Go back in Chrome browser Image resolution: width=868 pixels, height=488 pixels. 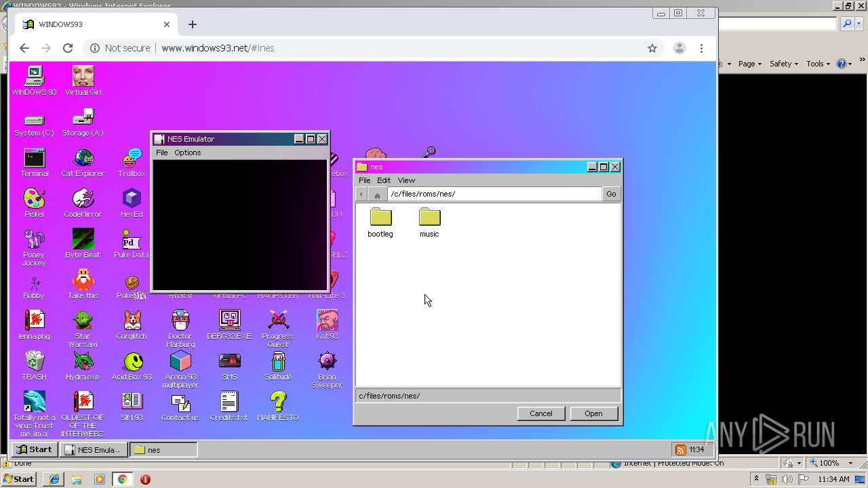(24, 48)
